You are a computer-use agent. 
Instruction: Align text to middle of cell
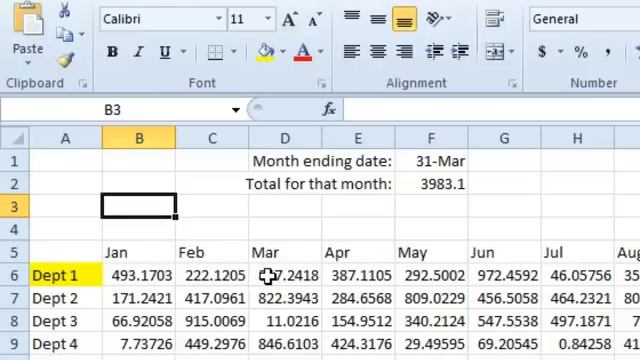click(x=378, y=18)
